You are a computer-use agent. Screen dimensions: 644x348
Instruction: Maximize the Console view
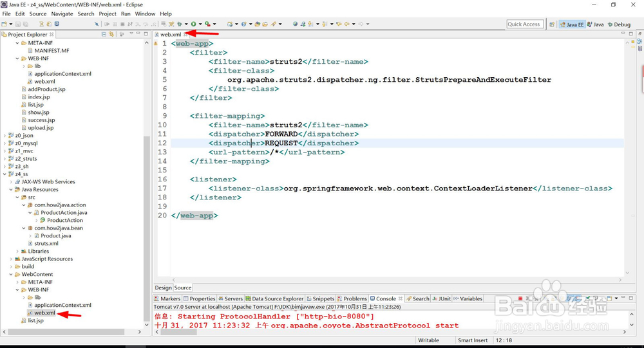pos(631,298)
